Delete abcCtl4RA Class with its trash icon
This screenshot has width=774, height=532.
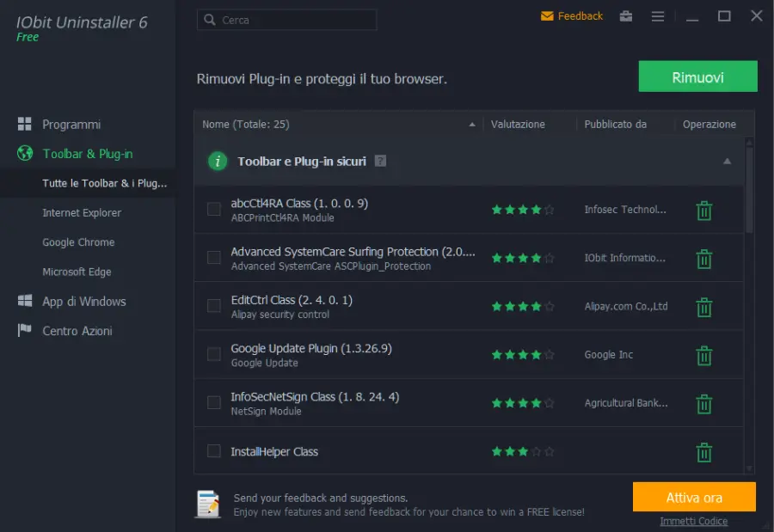point(704,210)
